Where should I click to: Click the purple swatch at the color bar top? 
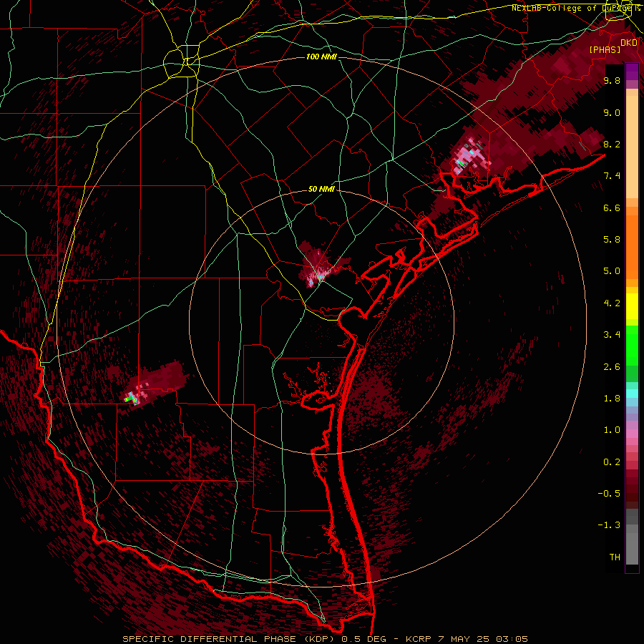coord(632,72)
